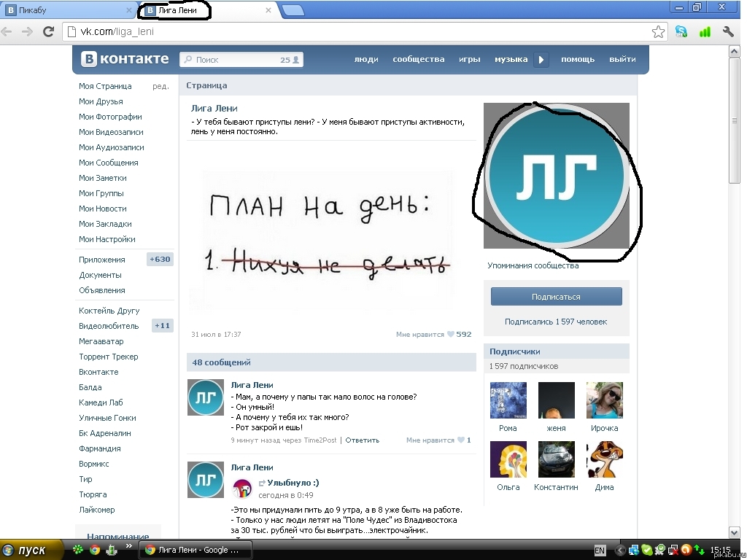The image size is (747, 560).
Task: Open Мои Группы
Action: point(101,193)
